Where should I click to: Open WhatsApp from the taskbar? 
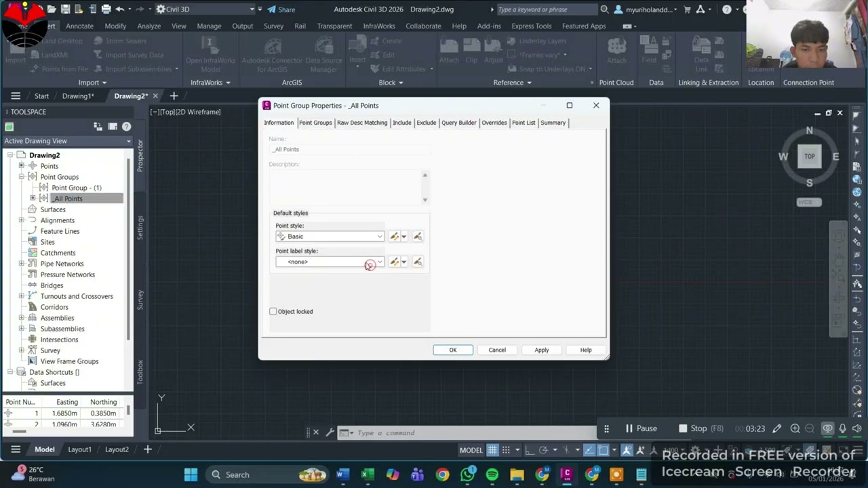[x=467, y=474]
